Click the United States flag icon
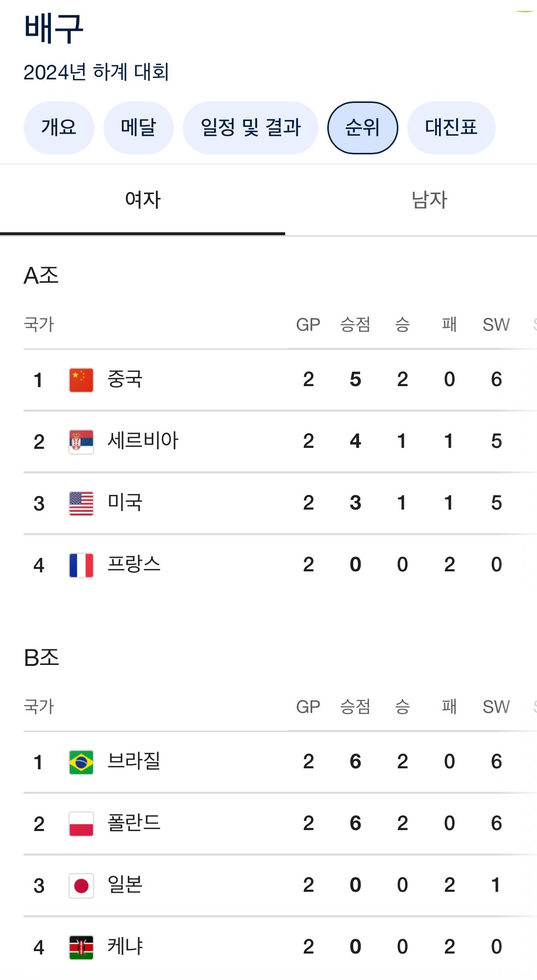 pyautogui.click(x=81, y=504)
